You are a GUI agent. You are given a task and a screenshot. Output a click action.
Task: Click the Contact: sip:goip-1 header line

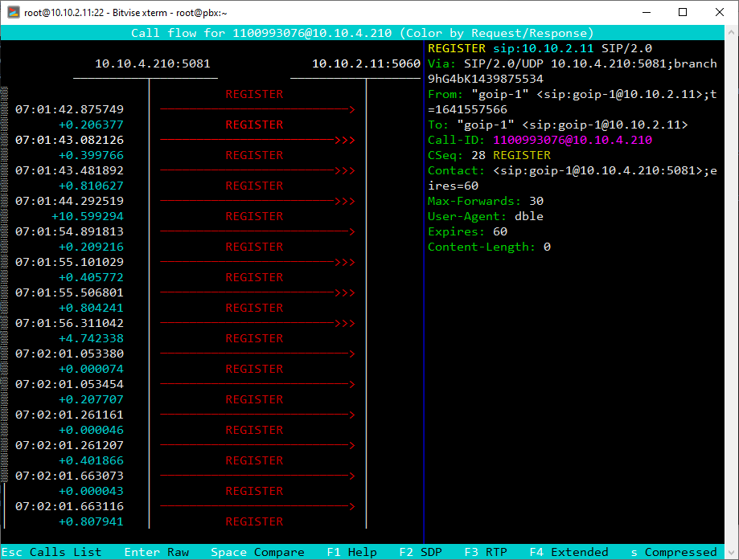tap(573, 170)
